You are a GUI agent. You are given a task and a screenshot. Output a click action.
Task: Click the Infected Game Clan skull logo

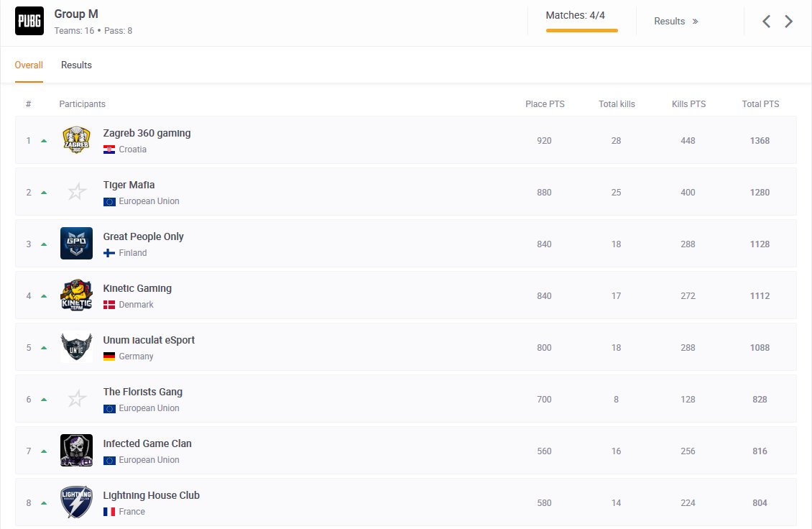[76, 450]
